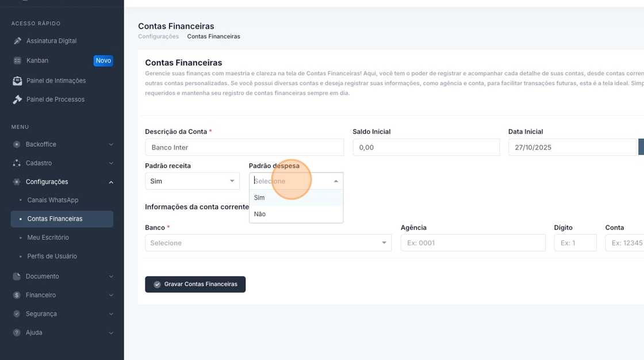This screenshot has width=644, height=360.
Task: Click the Painel de Intimações inbox icon
Action: pos(17,81)
